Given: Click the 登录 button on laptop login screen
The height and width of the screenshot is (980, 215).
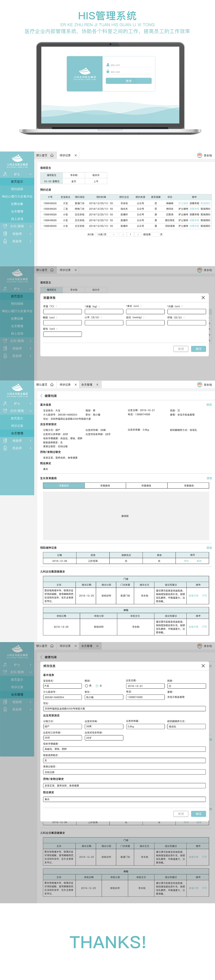Looking at the screenshot, I should click(128, 81).
